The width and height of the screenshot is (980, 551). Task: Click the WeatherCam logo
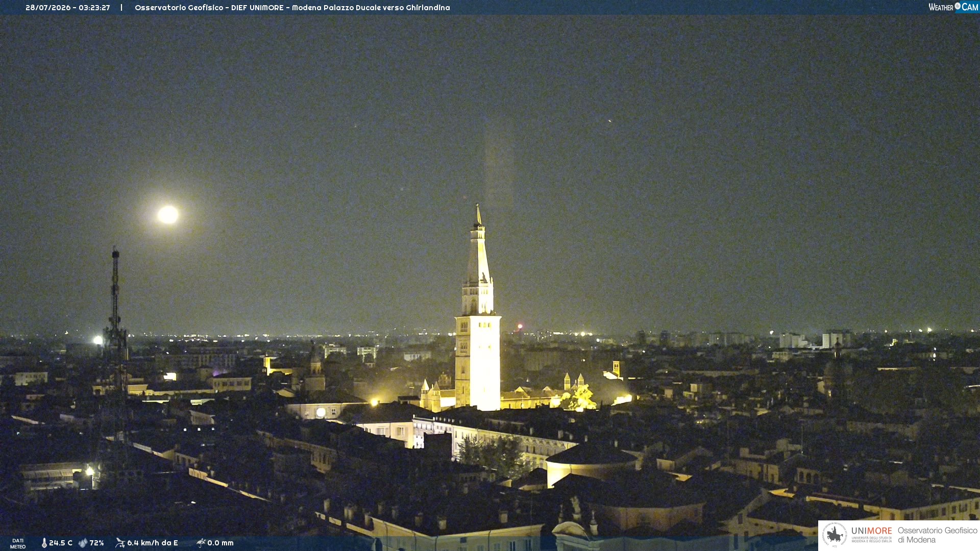(x=953, y=7)
